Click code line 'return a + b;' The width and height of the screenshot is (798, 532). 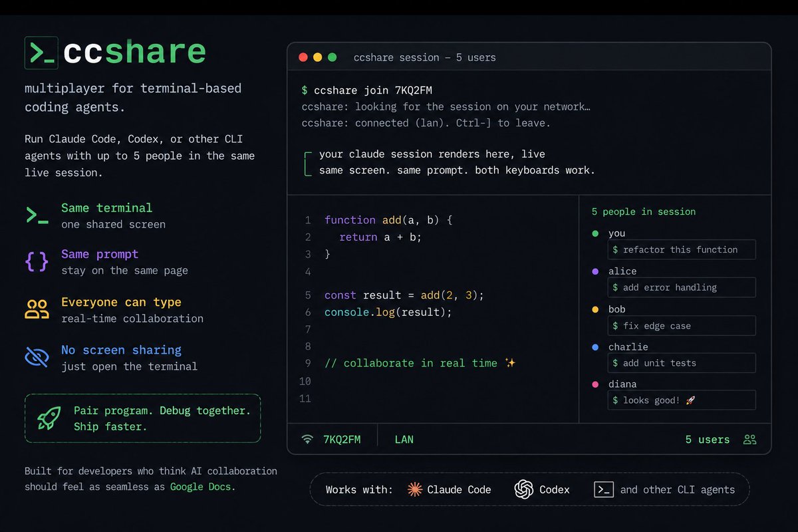tap(380, 237)
